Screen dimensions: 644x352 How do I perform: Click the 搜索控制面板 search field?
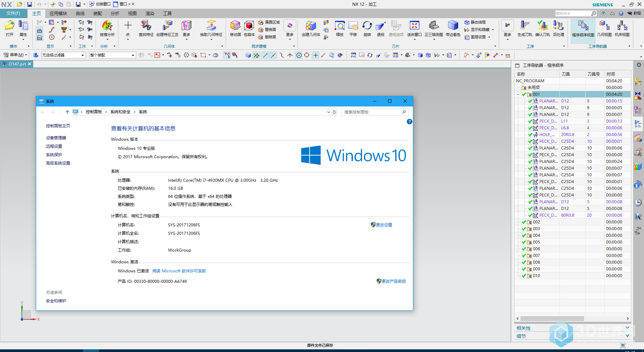point(375,112)
